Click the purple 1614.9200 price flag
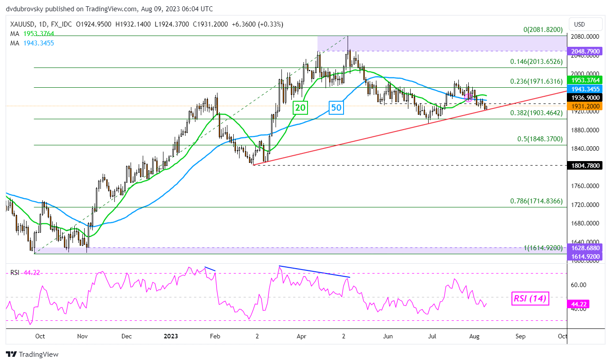This screenshot has height=364, width=611. 584,256
